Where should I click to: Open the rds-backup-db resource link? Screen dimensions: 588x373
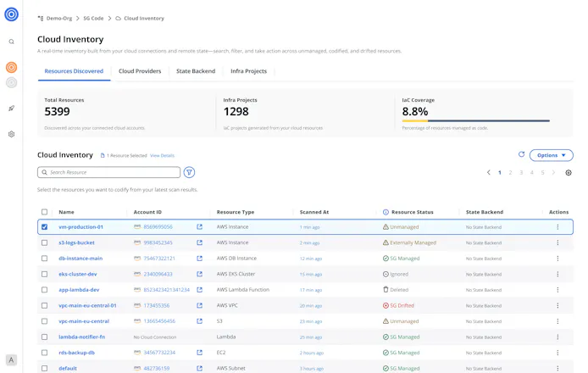coord(76,353)
